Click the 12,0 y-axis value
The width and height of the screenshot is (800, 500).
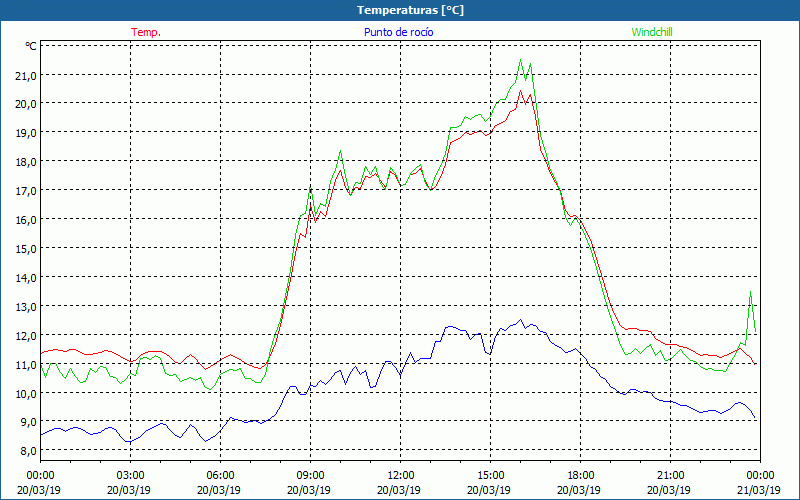point(26,336)
